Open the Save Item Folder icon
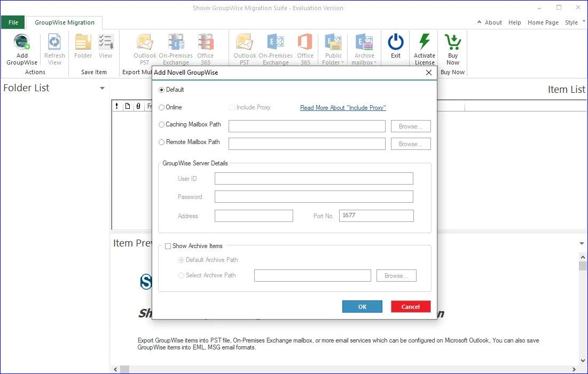 click(83, 42)
